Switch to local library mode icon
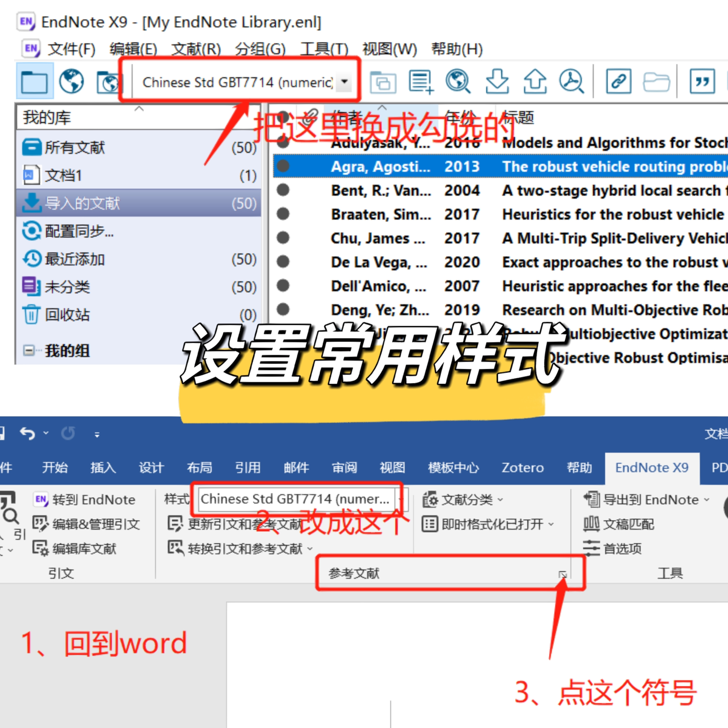Screen dimensions: 728x728 (34, 81)
